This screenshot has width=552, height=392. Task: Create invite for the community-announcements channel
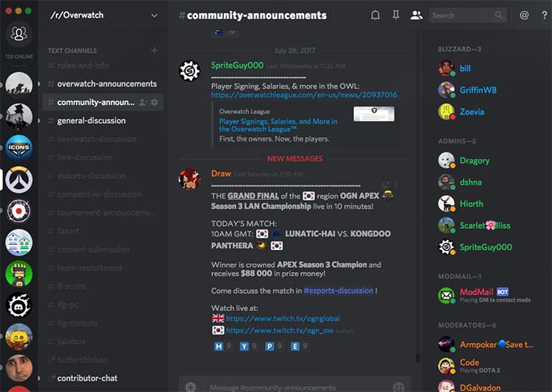[143, 102]
